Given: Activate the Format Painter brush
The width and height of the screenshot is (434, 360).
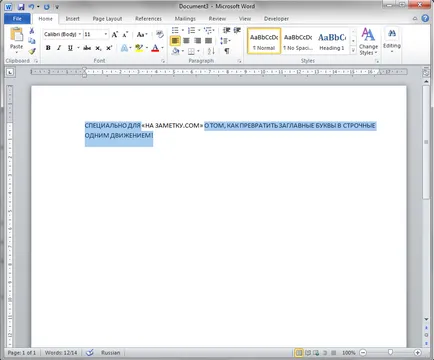Looking at the screenshot, I should pos(32,51).
